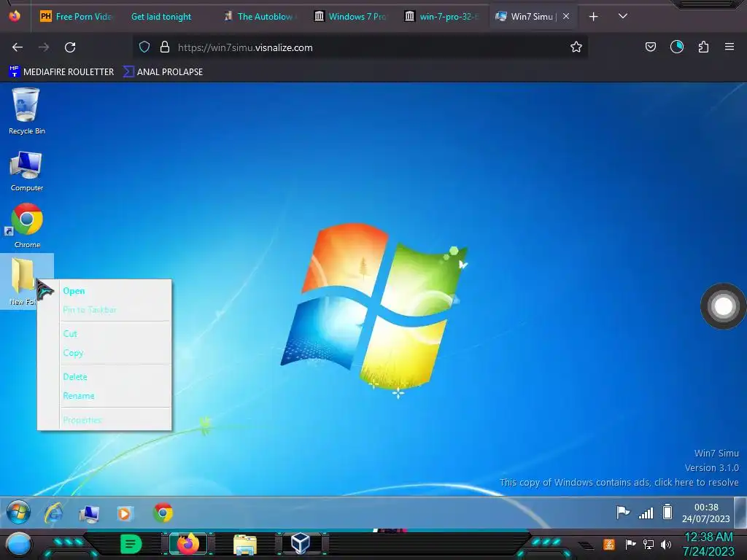Switch to the win-7-pro-32 tab

click(442, 17)
